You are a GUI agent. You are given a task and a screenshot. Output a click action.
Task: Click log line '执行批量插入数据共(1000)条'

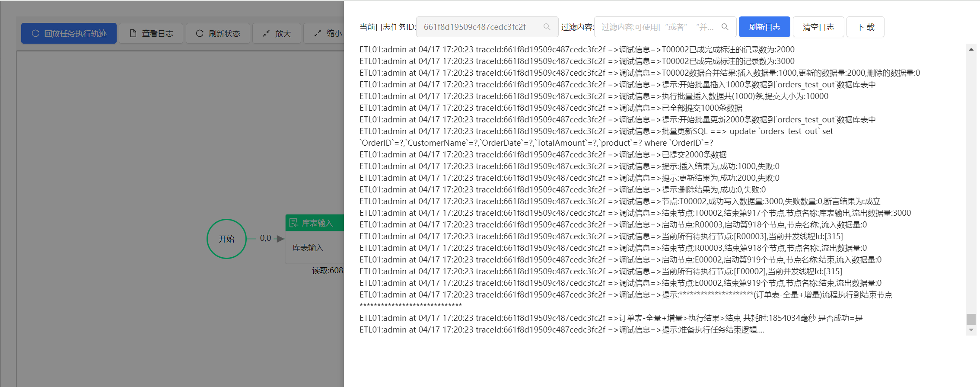pyautogui.click(x=594, y=96)
